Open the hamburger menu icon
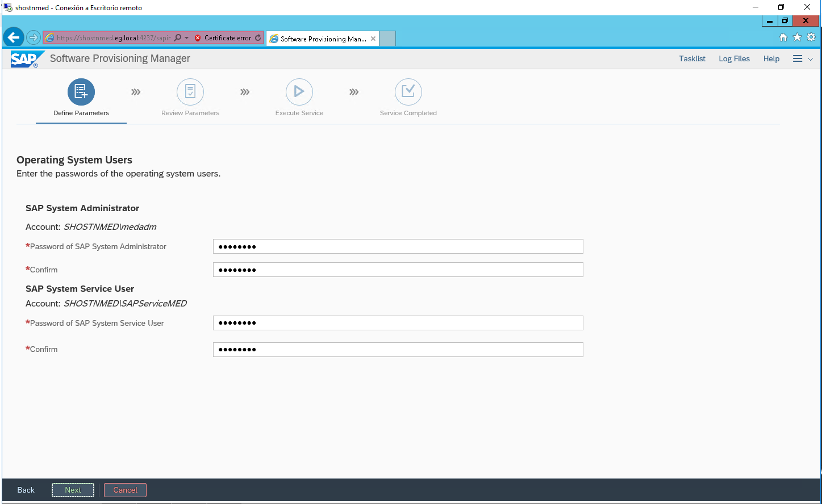The image size is (822, 504). tap(798, 58)
